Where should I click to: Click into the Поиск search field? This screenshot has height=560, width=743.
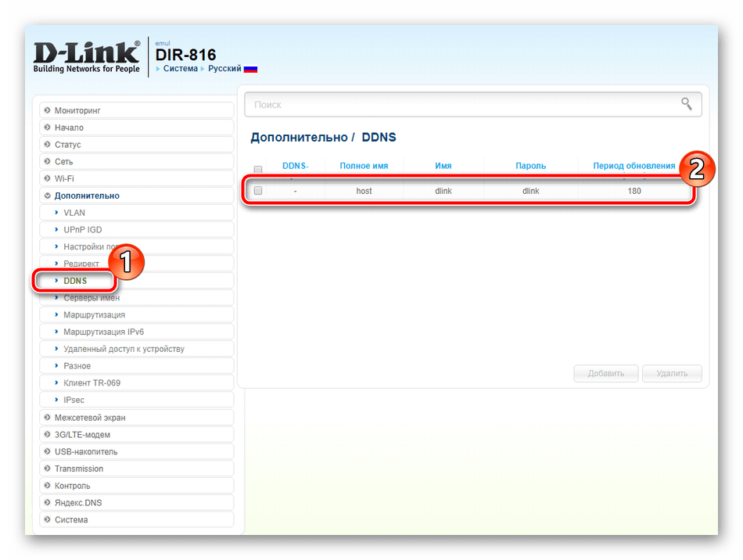click(x=473, y=104)
